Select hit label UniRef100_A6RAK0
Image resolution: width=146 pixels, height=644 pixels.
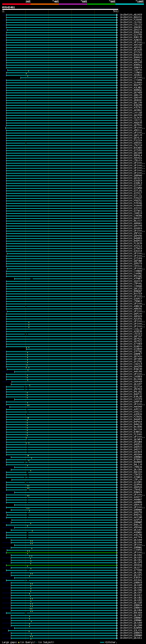click(131, 223)
